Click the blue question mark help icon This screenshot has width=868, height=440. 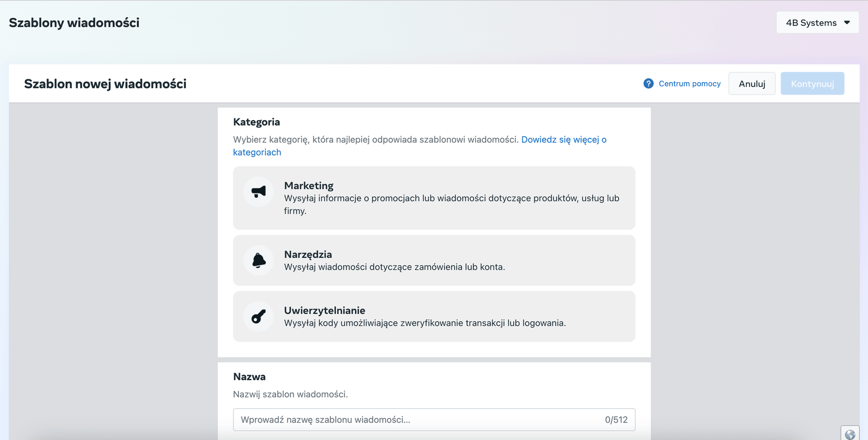coord(649,83)
